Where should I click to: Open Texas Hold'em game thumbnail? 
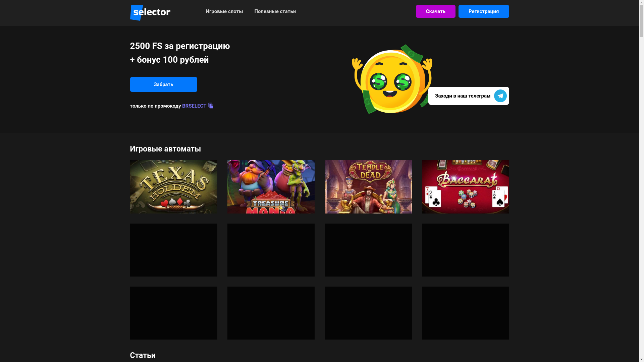tap(173, 187)
